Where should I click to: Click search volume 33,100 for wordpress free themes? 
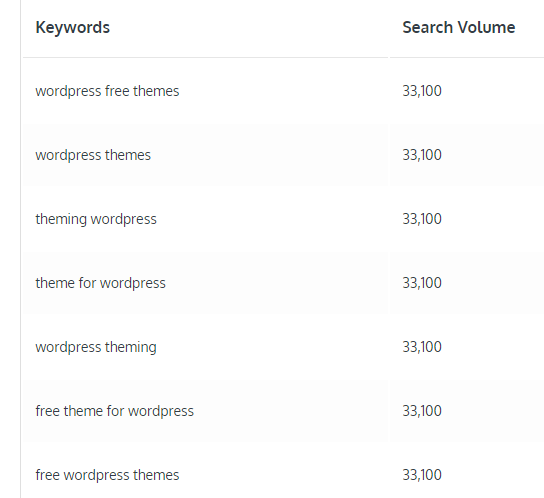tap(422, 91)
